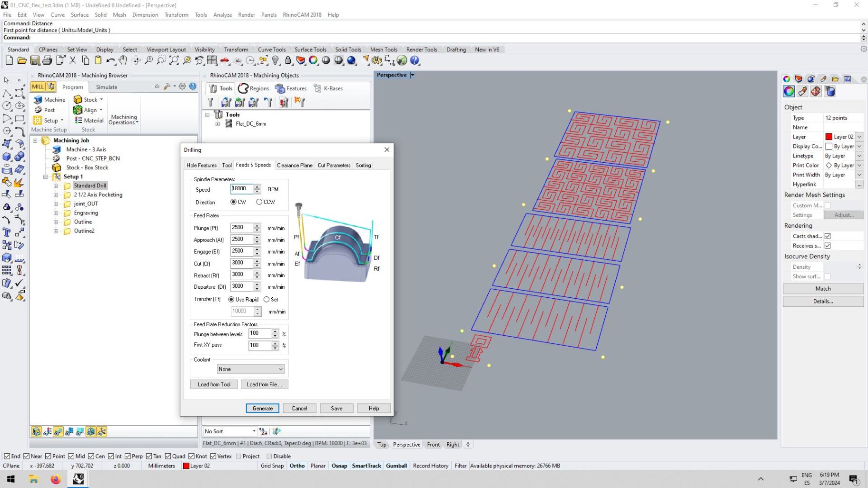Click the light bulb Hide objects icon
This screenshot has width=868, height=488.
point(276,60)
